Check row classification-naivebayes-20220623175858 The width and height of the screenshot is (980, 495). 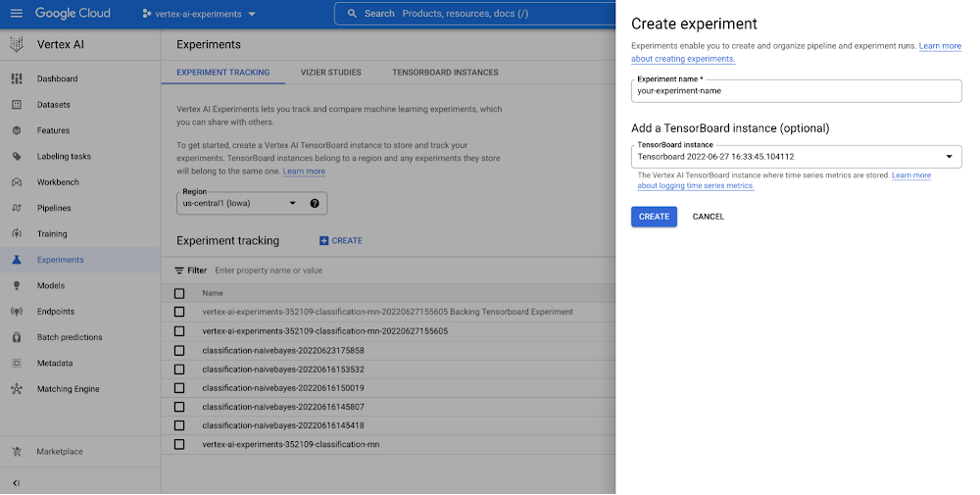(x=179, y=351)
